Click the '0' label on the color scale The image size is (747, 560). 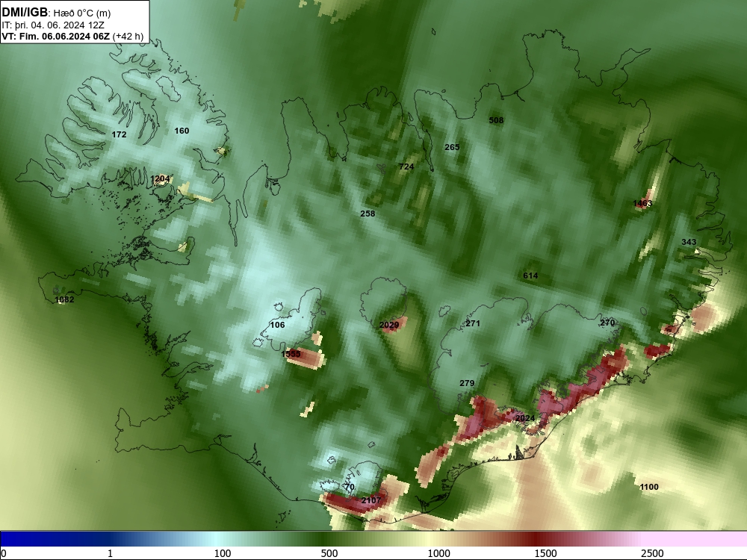click(x=4, y=553)
